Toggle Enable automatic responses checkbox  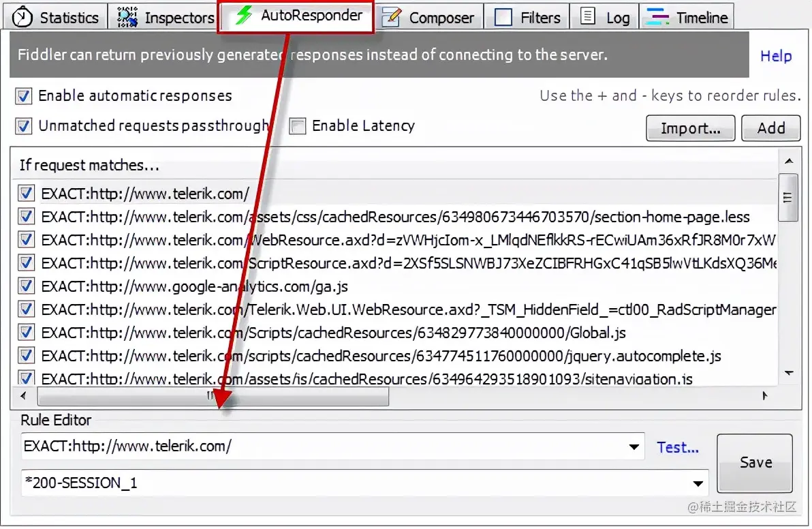23,96
